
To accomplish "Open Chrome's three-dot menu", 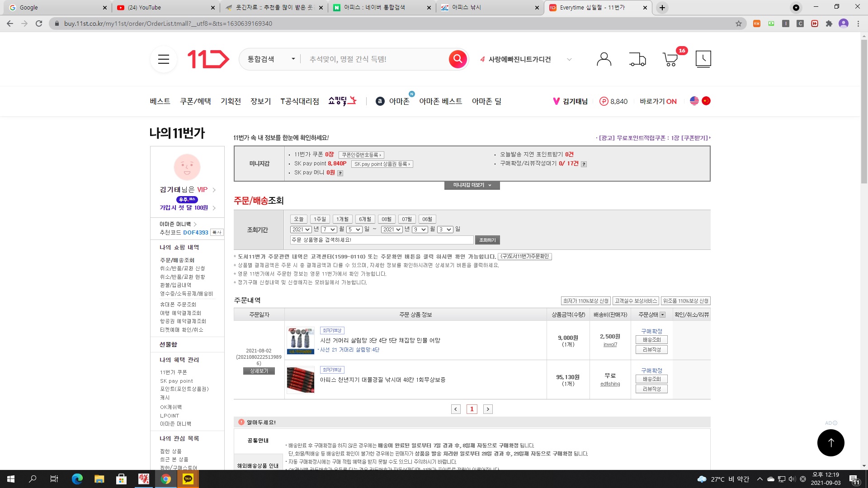I will (858, 23).
